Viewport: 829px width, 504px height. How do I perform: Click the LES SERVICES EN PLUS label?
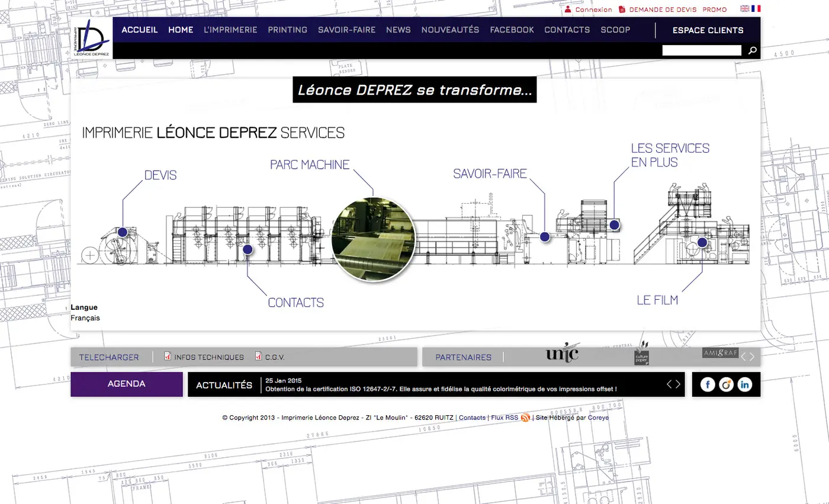point(670,155)
